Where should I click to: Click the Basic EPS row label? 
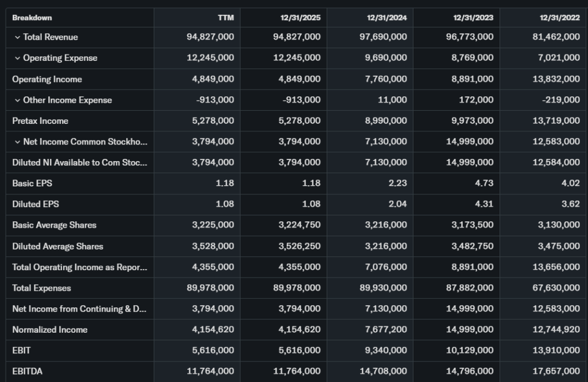tap(32, 184)
